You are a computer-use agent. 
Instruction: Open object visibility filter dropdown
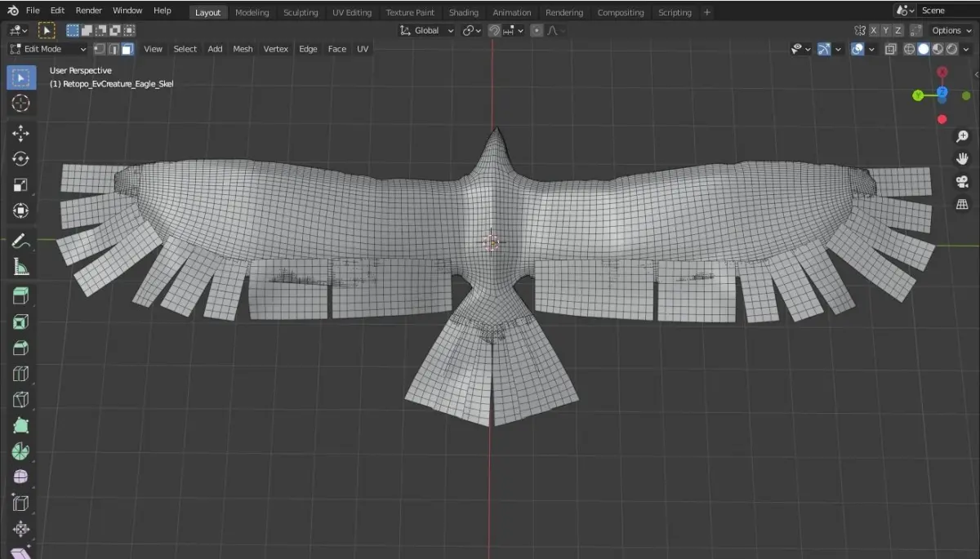point(801,49)
